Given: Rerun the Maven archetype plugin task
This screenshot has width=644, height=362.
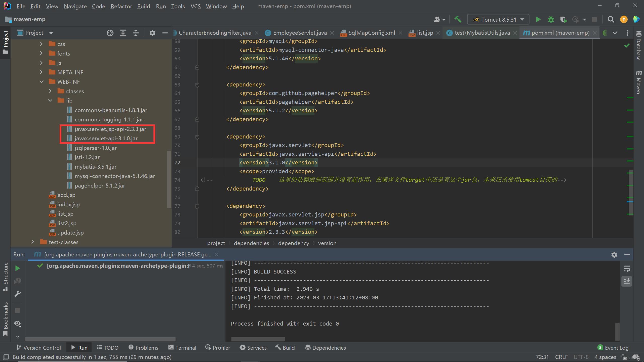Looking at the screenshot, I should [17, 268].
